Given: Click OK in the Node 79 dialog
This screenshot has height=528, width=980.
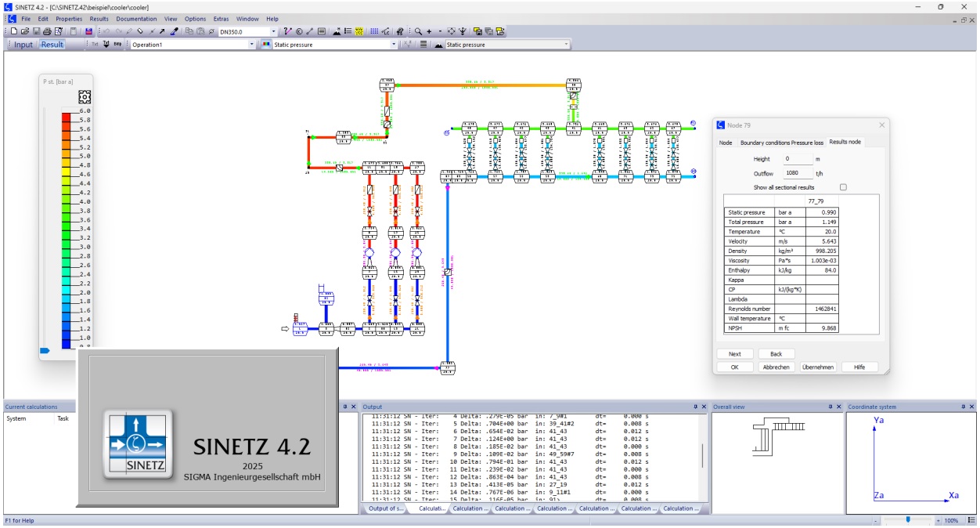Looking at the screenshot, I should [x=735, y=367].
